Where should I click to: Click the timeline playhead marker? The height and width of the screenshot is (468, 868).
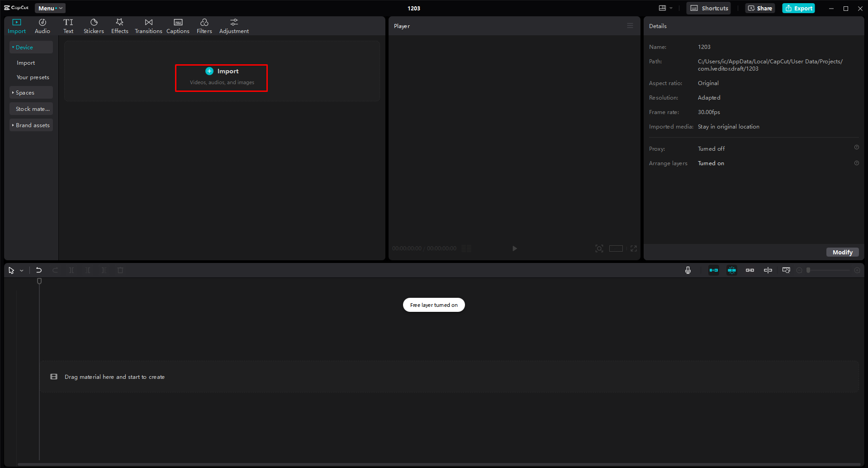tap(39, 281)
